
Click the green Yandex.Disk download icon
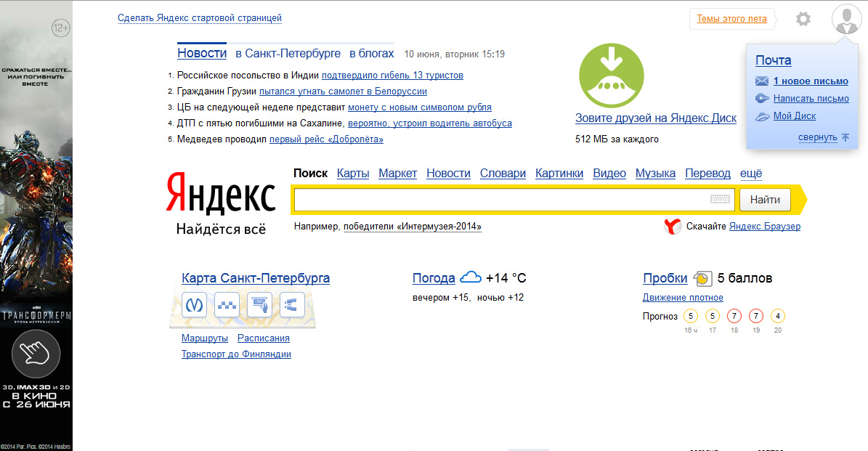tap(611, 76)
